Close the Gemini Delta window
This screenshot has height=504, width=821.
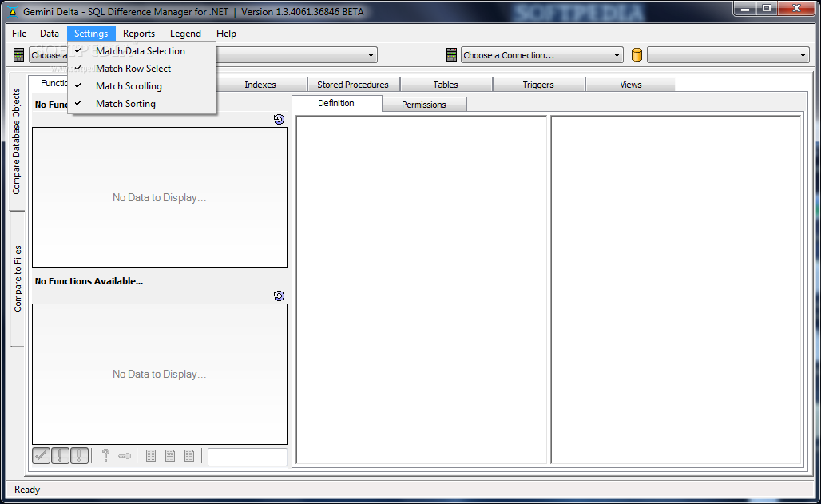click(796, 9)
